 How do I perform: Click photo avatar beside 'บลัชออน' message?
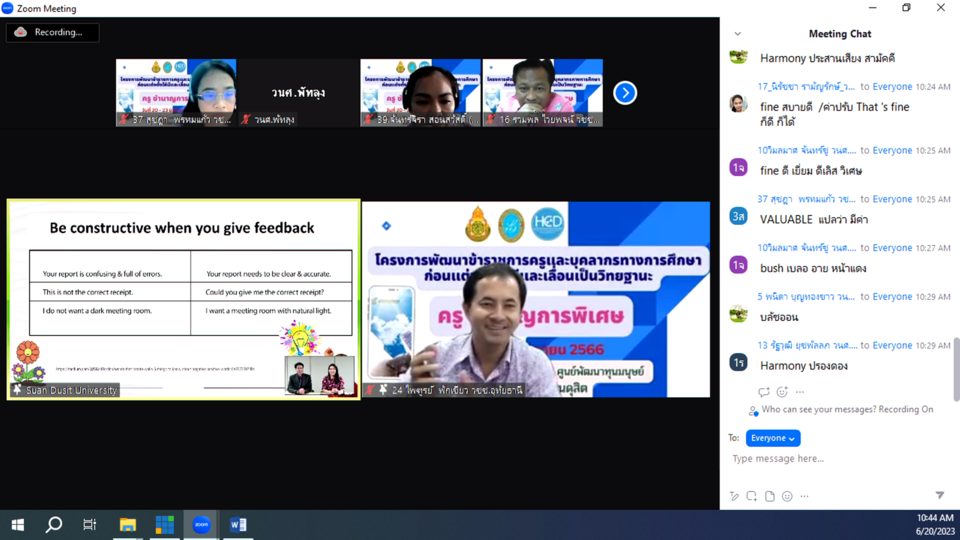(738, 313)
